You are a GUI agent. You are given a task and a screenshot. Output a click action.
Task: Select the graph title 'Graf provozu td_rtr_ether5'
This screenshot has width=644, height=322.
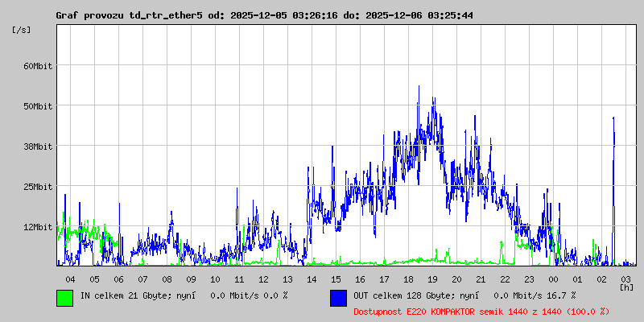pos(129,15)
